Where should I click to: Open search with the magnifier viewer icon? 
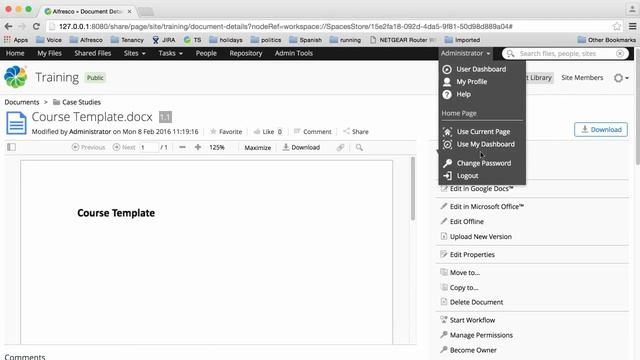click(359, 147)
